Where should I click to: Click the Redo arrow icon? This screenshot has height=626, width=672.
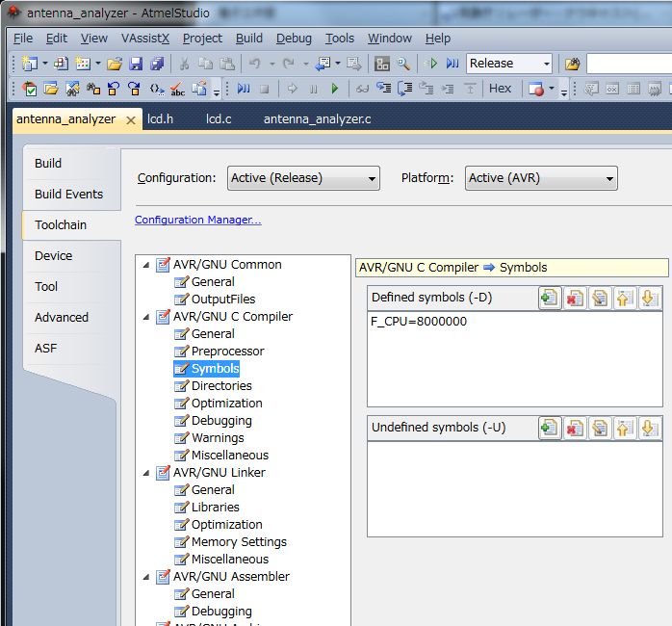coord(289,64)
